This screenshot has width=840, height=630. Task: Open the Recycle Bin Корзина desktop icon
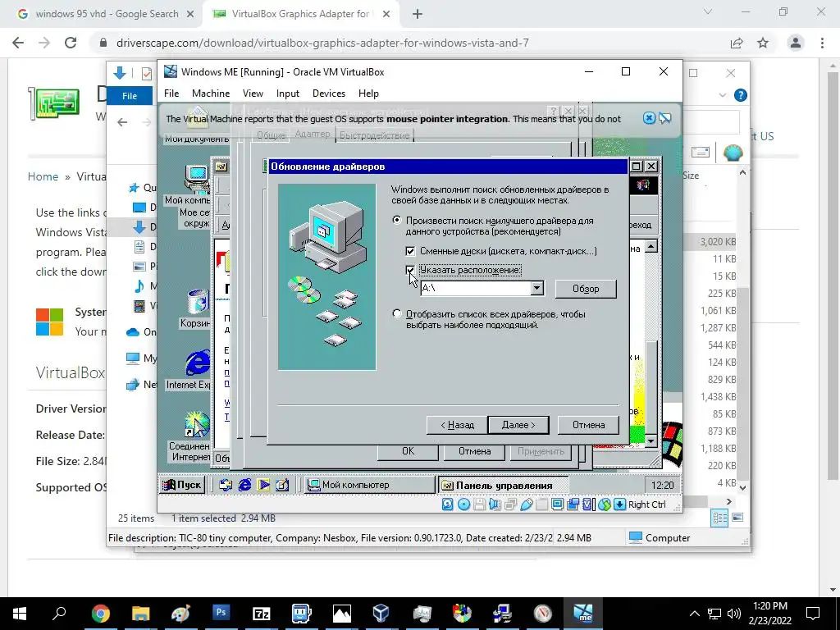196,308
